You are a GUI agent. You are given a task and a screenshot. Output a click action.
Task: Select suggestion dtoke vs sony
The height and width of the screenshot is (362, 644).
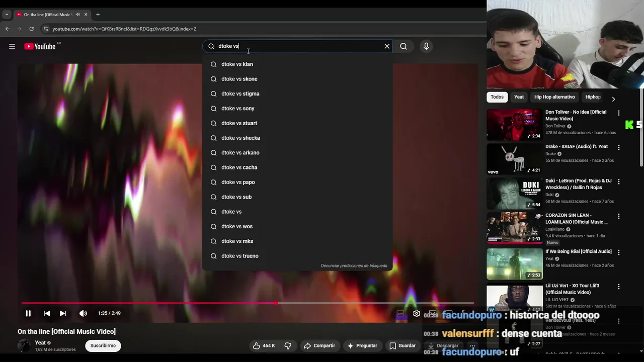pyautogui.click(x=297, y=109)
